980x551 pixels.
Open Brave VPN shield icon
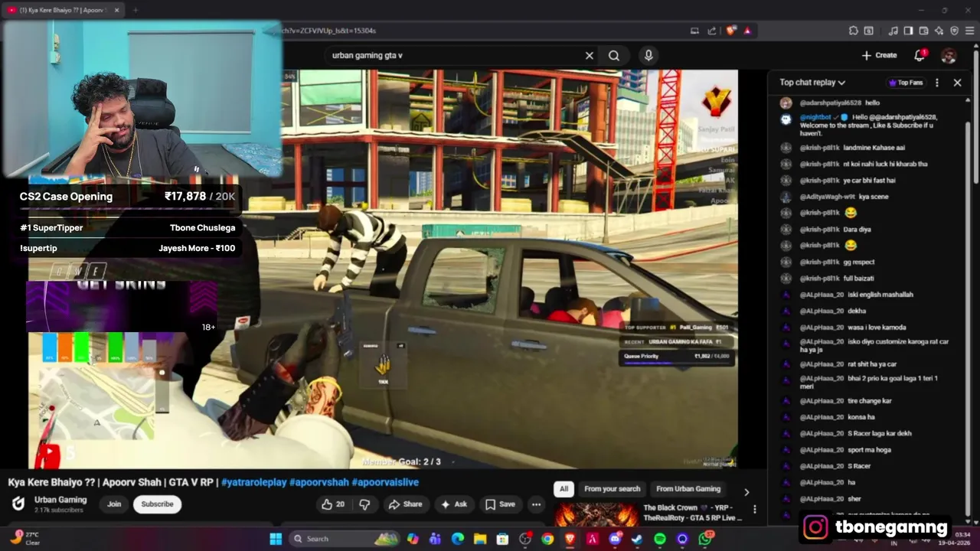click(955, 31)
